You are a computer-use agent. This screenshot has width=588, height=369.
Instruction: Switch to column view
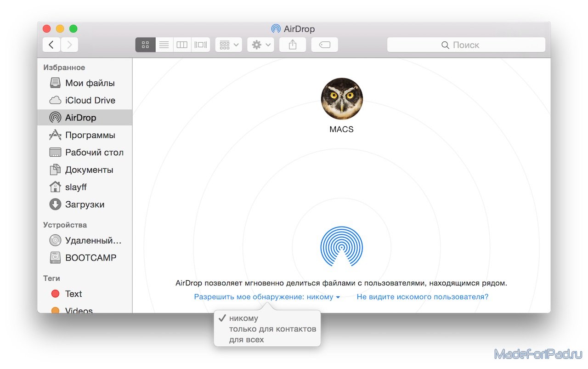click(x=182, y=45)
